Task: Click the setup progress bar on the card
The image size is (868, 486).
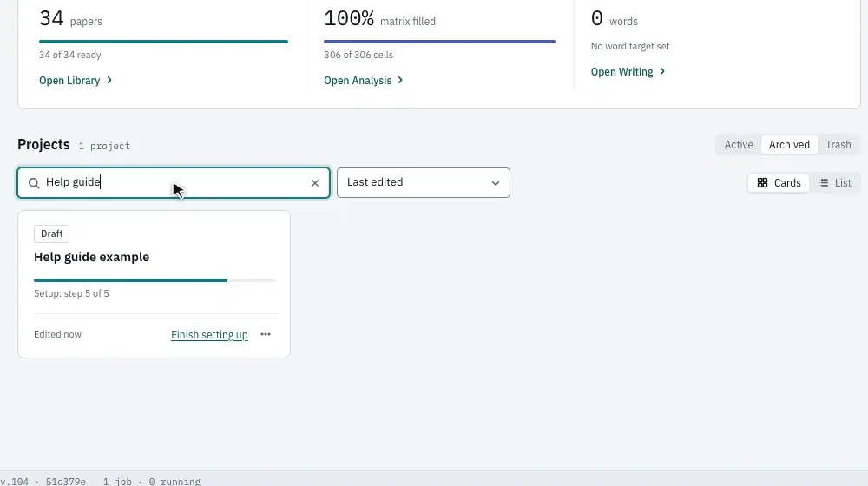Action: pyautogui.click(x=155, y=280)
